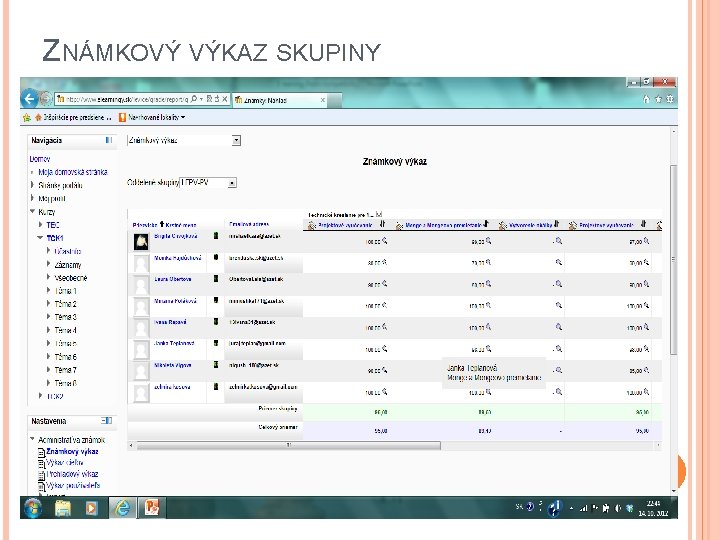Open the Známkový výkaz report dropdown
The height and width of the screenshot is (540, 720).
click(x=184, y=141)
